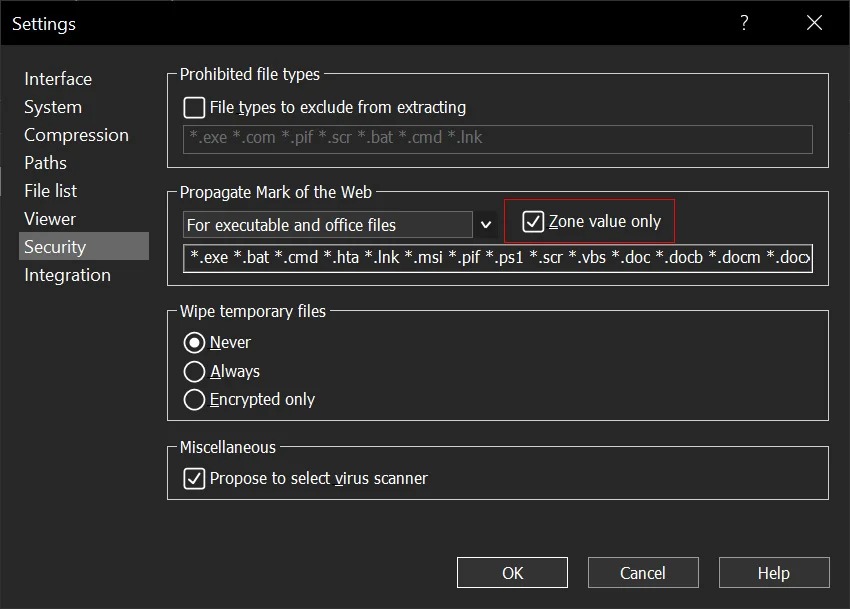Click the Mark of the Web file extensions field
Screen dimensions: 850x609
(x=498, y=258)
